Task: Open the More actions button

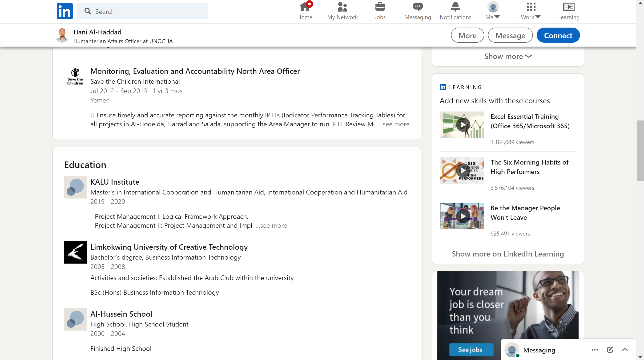Action: click(467, 35)
